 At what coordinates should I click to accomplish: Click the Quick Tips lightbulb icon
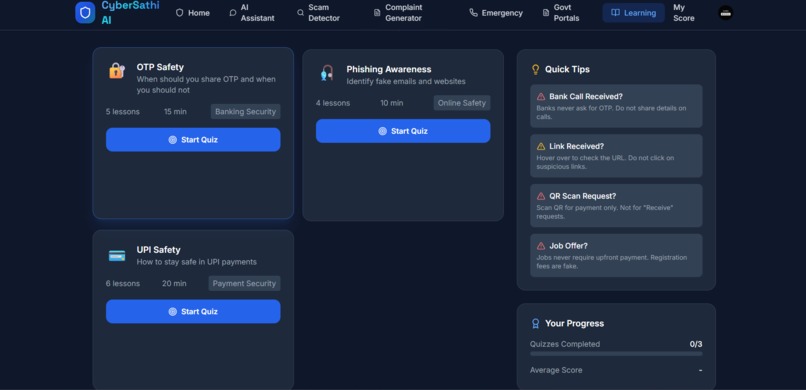click(535, 69)
